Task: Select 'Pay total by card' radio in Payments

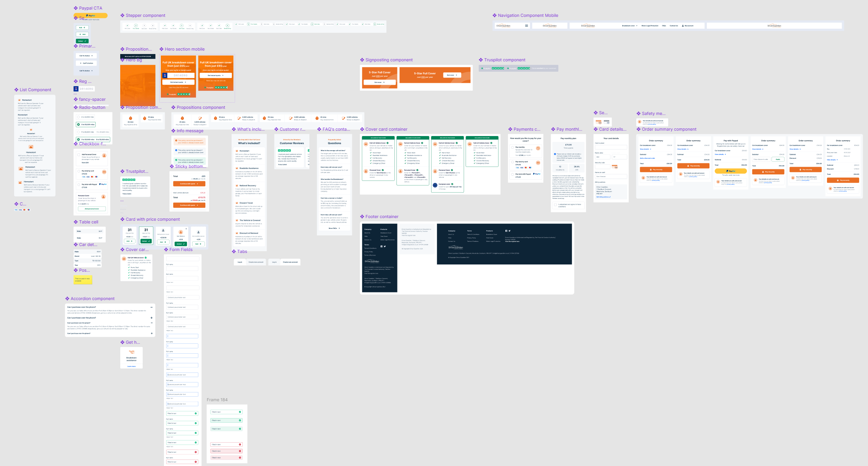Action: pyautogui.click(x=513, y=162)
